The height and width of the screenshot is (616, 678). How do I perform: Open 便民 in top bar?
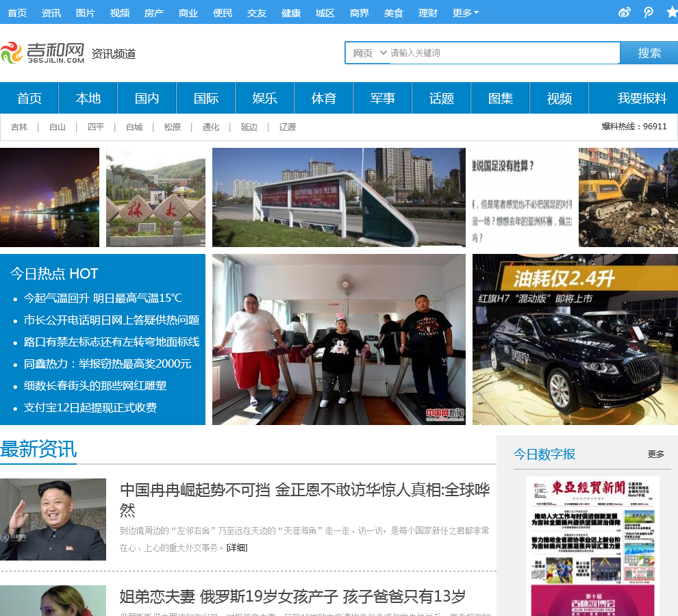point(223,13)
